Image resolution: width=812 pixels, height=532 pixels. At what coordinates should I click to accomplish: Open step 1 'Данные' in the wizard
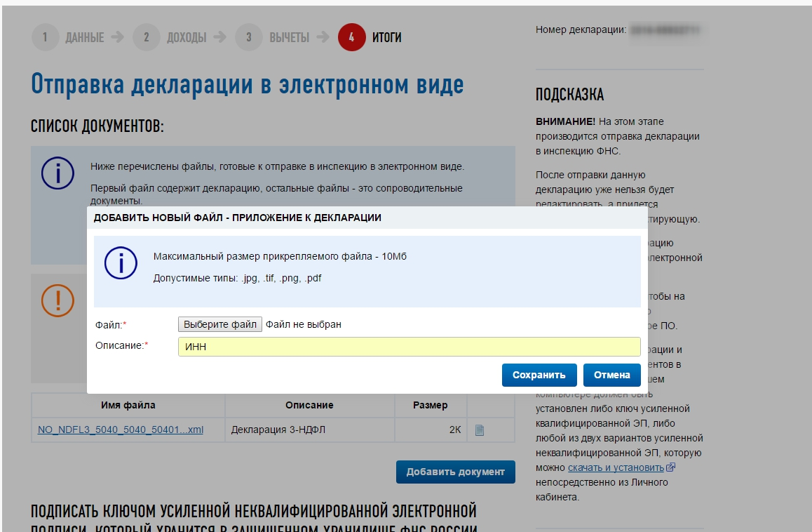68,37
